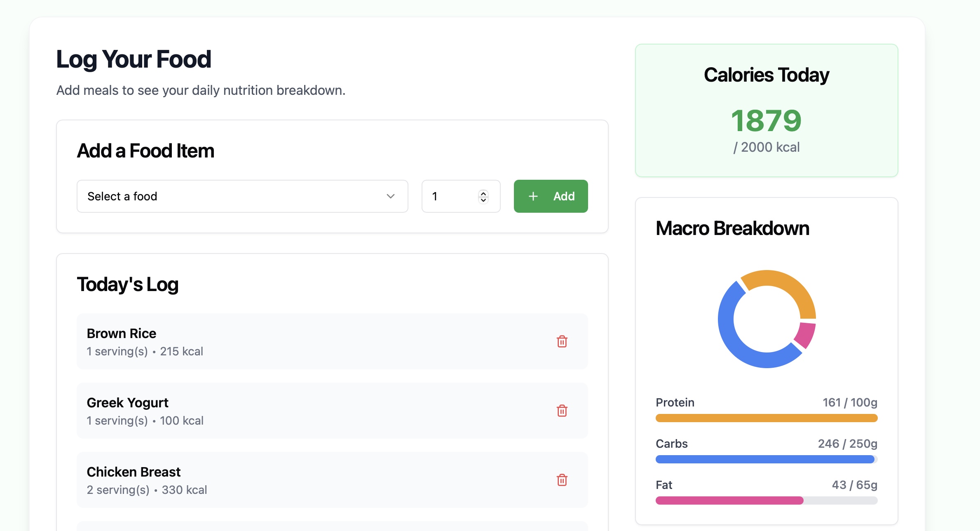
Task: Click the pink fat donut segment
Action: coord(806,335)
